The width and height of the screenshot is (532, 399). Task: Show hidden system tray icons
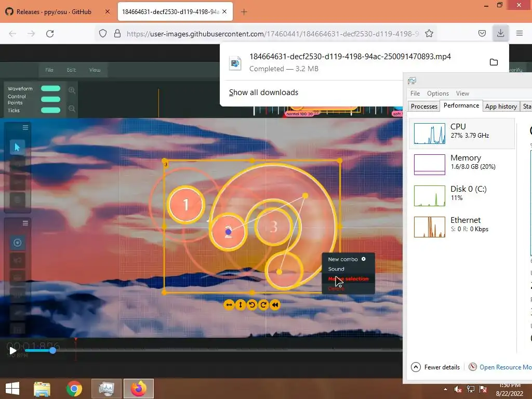click(445, 389)
